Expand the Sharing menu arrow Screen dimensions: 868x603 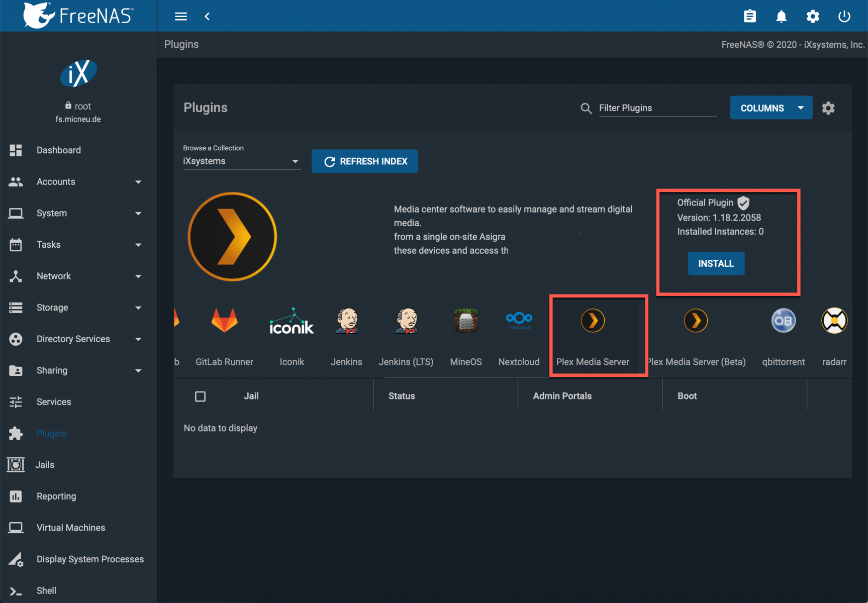click(x=138, y=371)
